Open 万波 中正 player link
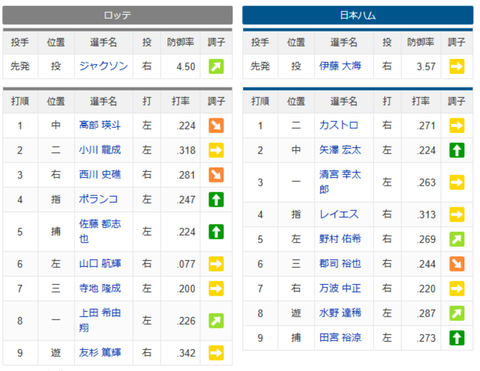 point(340,288)
